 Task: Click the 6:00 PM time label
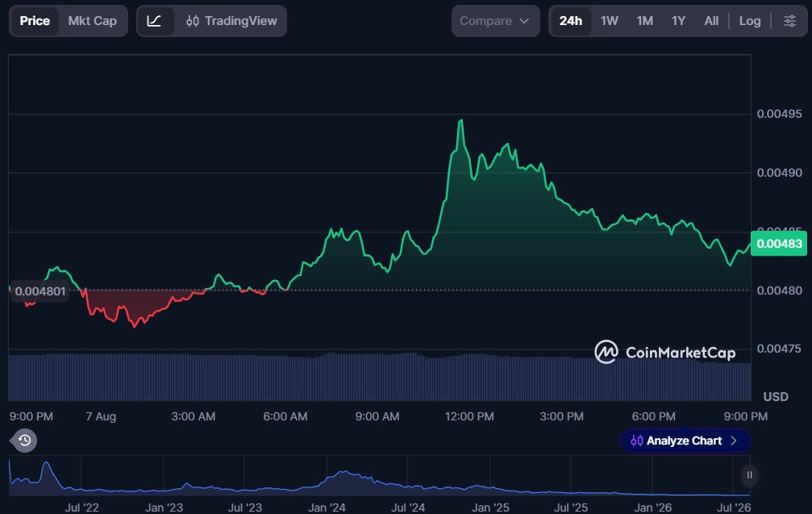(x=653, y=416)
